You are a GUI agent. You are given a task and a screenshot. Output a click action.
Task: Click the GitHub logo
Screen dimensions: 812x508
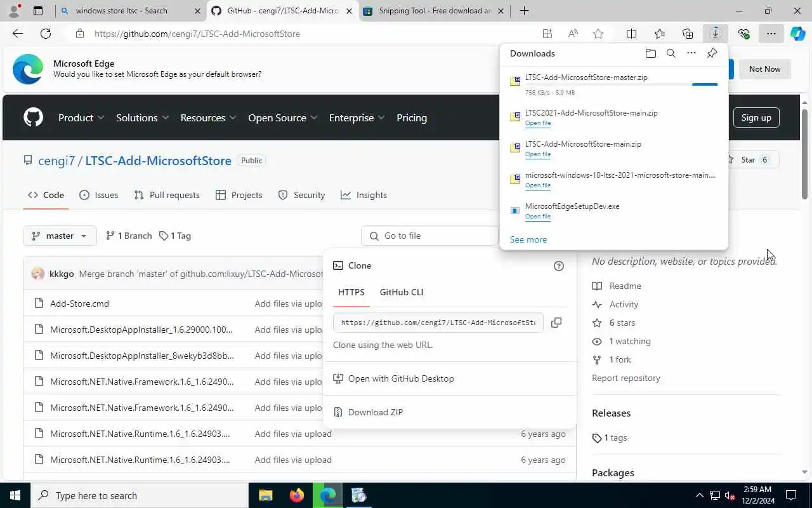coord(33,117)
